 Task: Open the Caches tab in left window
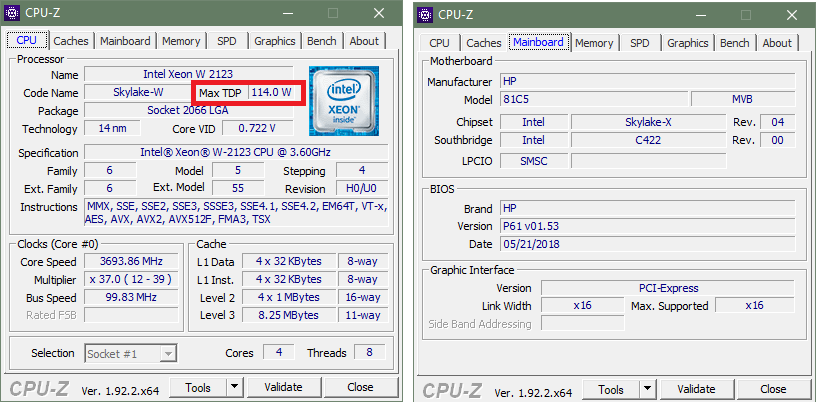[x=71, y=41]
